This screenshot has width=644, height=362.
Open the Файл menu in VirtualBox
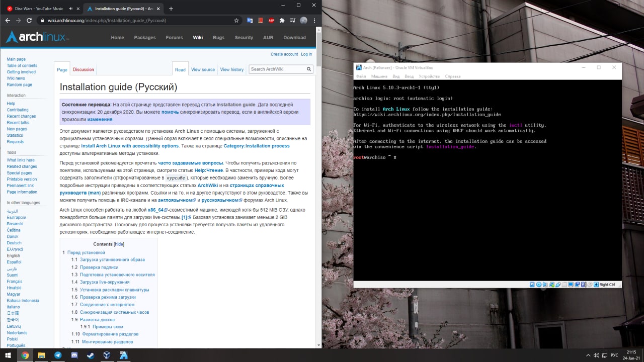[361, 76]
